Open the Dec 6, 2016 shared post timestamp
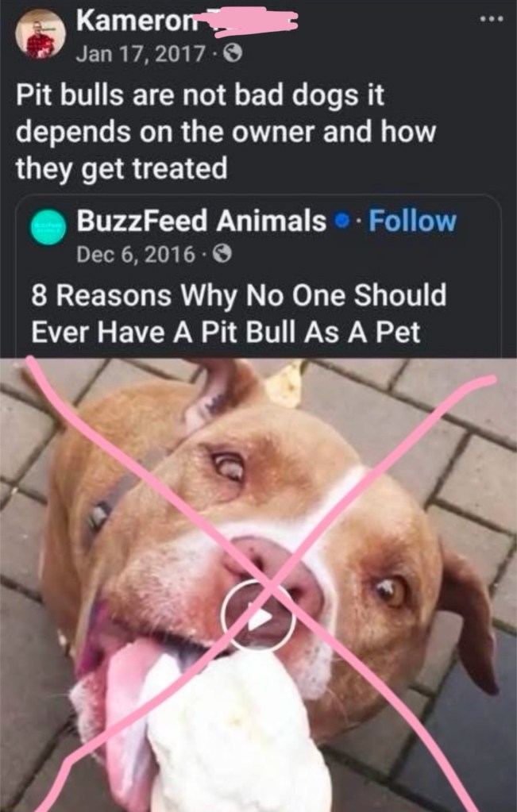The image size is (517, 812). pos(136,254)
